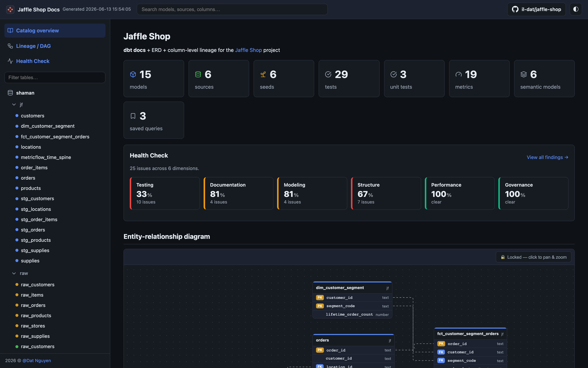Open the Testing 33% health card
588x368 pixels.
coord(165,193)
